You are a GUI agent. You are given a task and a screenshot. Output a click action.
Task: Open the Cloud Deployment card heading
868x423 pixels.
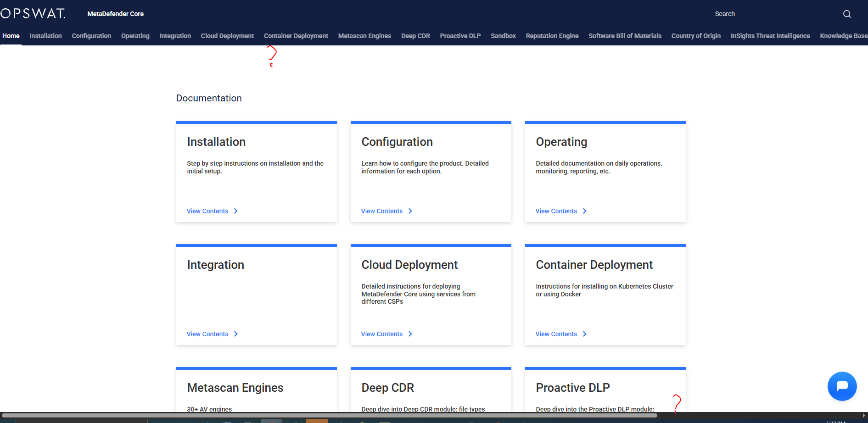click(x=409, y=265)
